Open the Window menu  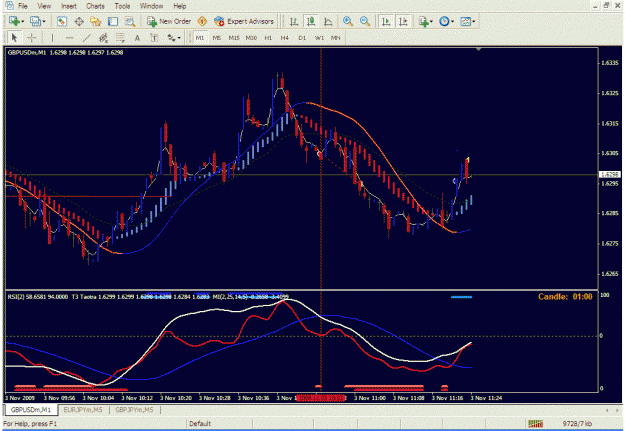click(x=151, y=6)
